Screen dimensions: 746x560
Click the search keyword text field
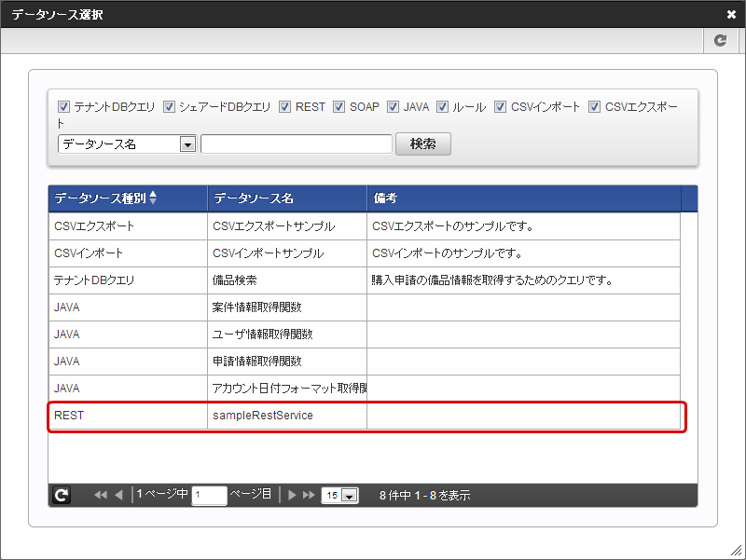point(296,144)
